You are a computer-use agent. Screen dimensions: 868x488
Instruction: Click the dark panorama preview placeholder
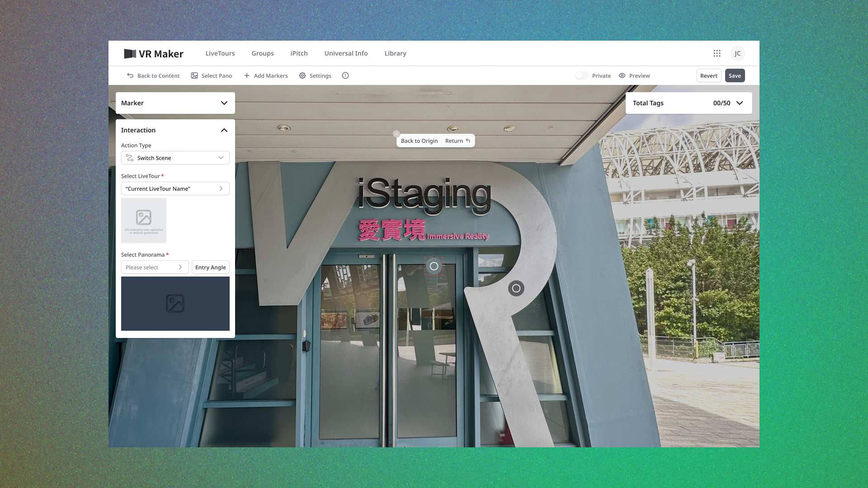click(x=175, y=304)
